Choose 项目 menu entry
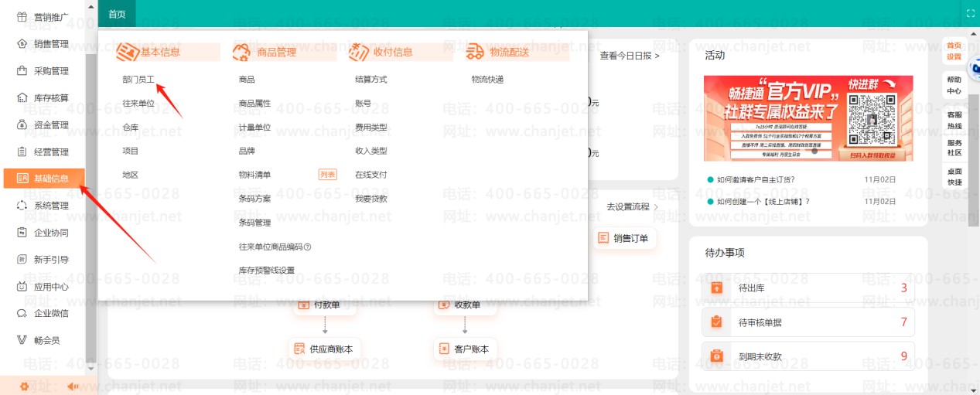The width and height of the screenshot is (980, 395). tap(130, 152)
